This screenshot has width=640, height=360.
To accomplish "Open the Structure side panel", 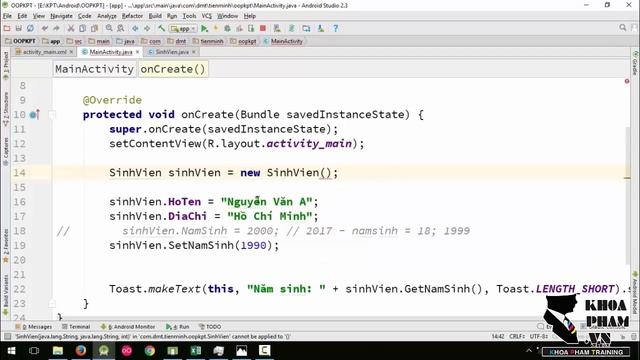I will pyautogui.click(x=6, y=109).
